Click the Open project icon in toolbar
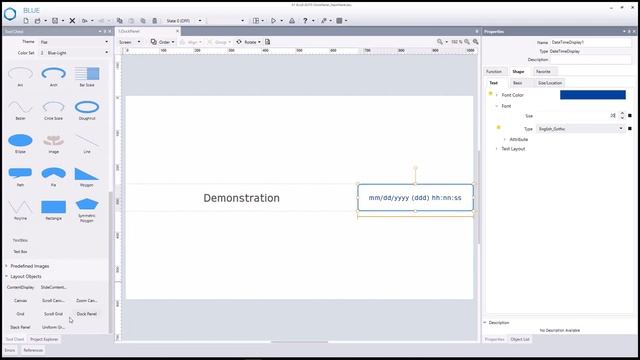Viewport: 640px width, 360px height. click(38, 20)
